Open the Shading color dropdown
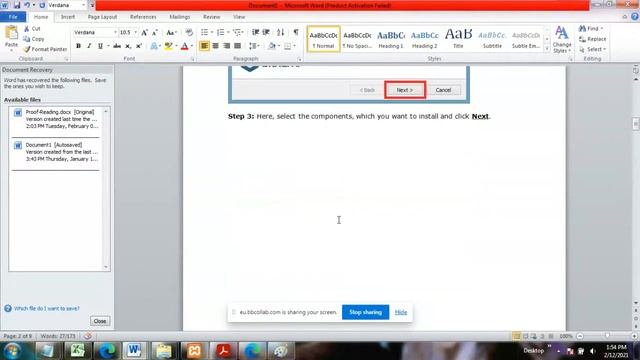 tap(279, 46)
